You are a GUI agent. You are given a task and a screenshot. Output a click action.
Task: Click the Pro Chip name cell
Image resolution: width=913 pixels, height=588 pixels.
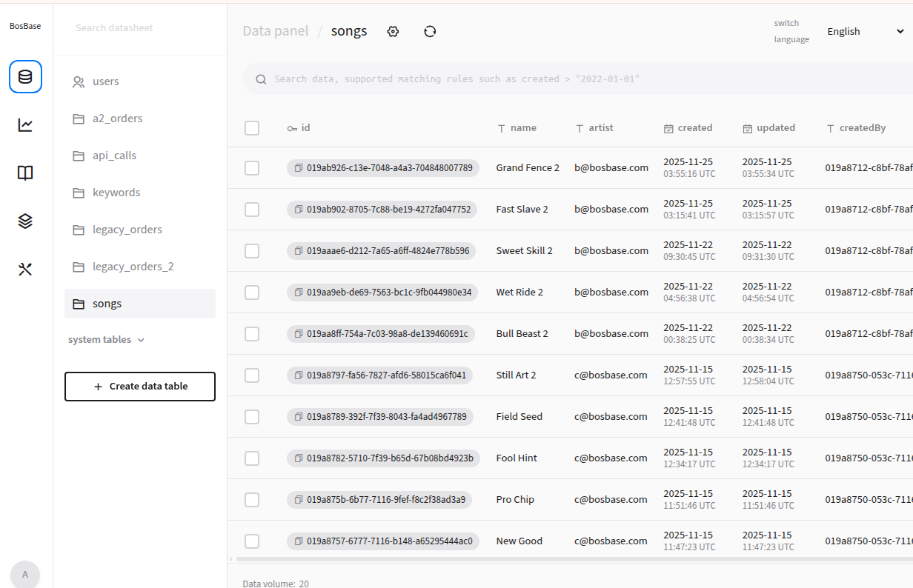pos(515,500)
